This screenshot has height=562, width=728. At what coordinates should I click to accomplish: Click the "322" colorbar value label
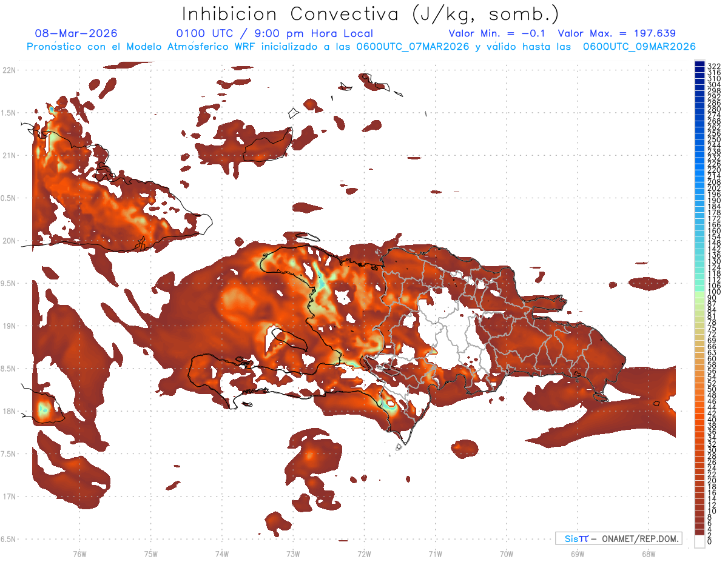tap(714, 66)
